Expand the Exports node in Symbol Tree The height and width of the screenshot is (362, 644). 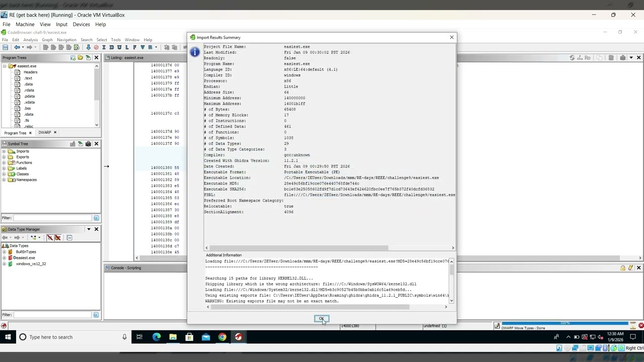coord(4,157)
